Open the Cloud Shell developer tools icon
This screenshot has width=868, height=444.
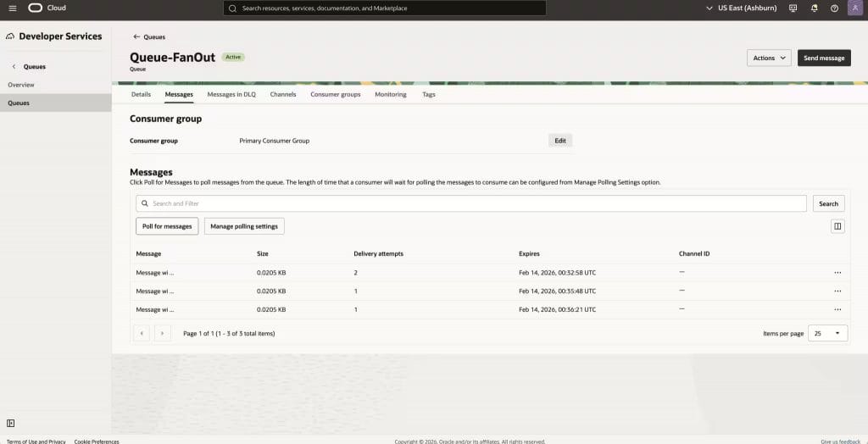tap(793, 8)
